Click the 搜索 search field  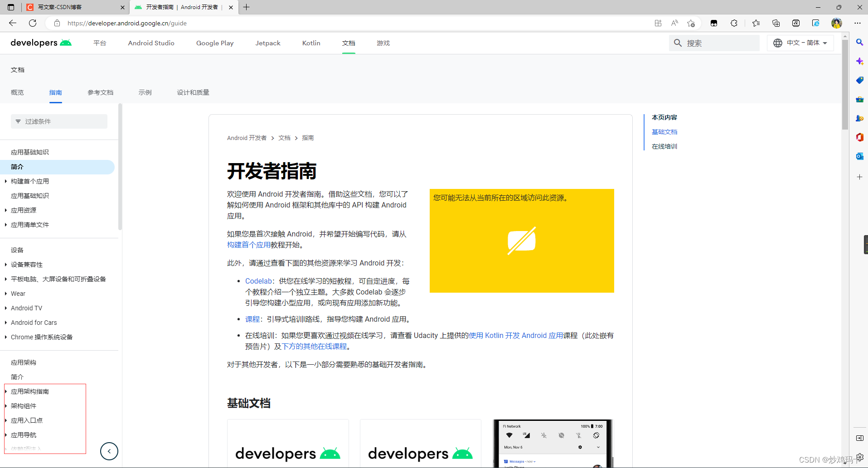714,43
